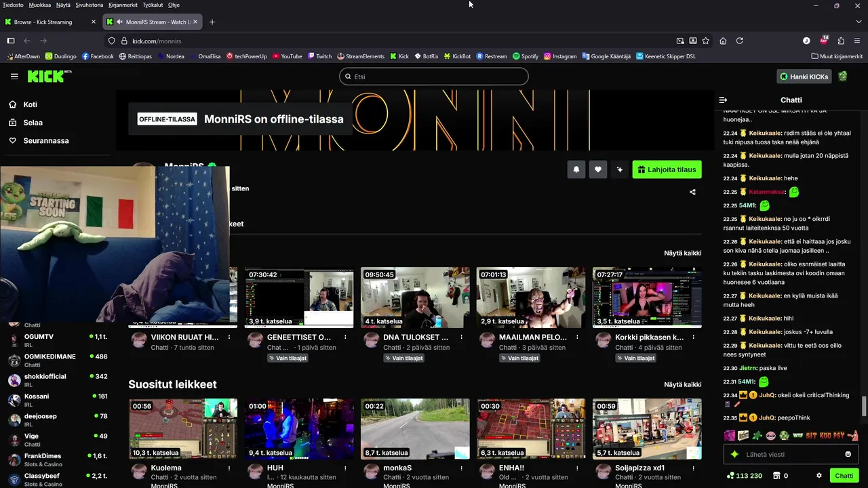Image resolution: width=868 pixels, height=488 pixels.
Task: Click the share icon below Lahjoita tilaus
Action: [692, 192]
